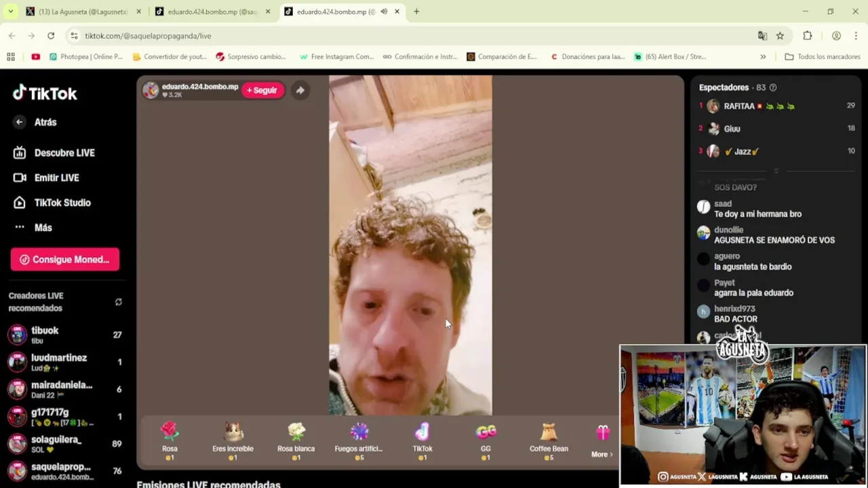
Task: Click commenter henrixd973
Action: click(734, 309)
